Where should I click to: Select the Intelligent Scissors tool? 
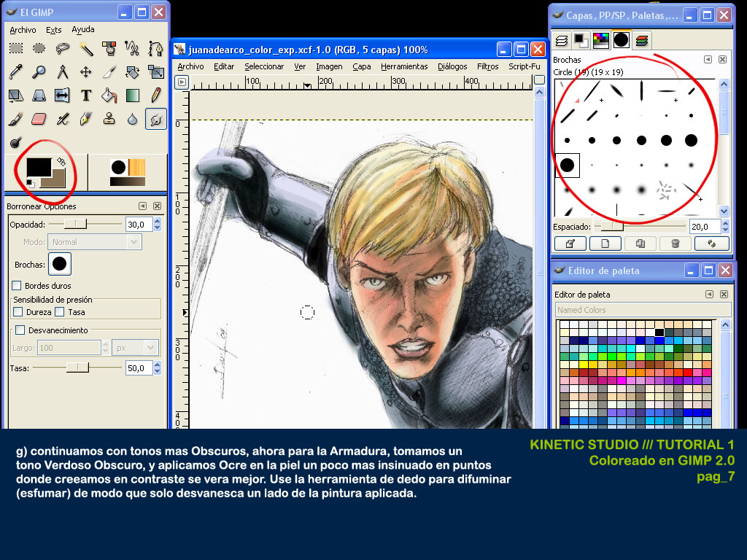point(132,48)
